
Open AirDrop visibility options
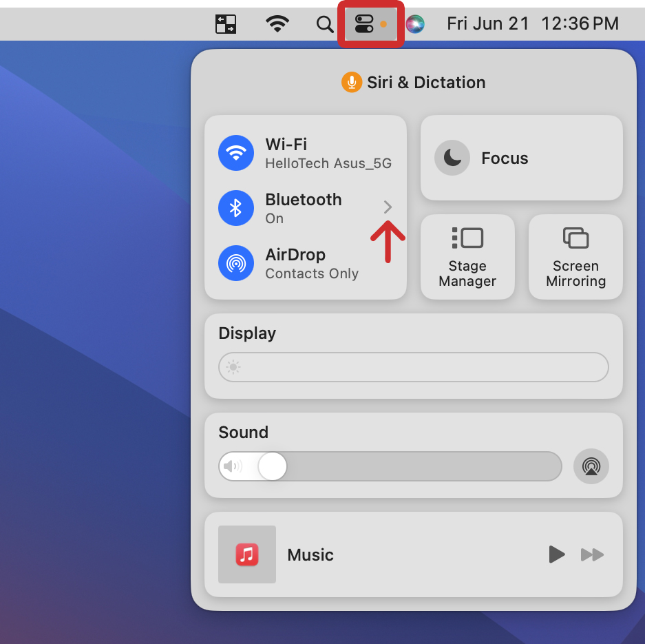pos(311,263)
